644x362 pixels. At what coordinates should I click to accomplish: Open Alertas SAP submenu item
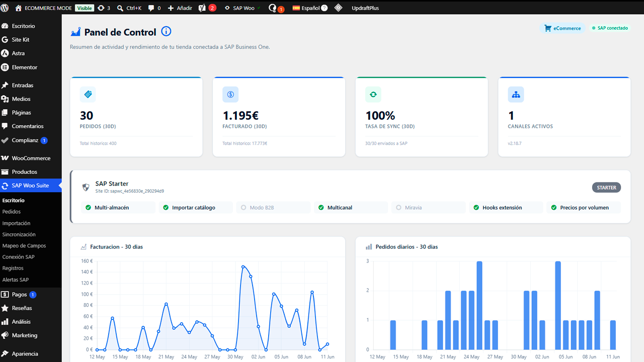click(16, 280)
